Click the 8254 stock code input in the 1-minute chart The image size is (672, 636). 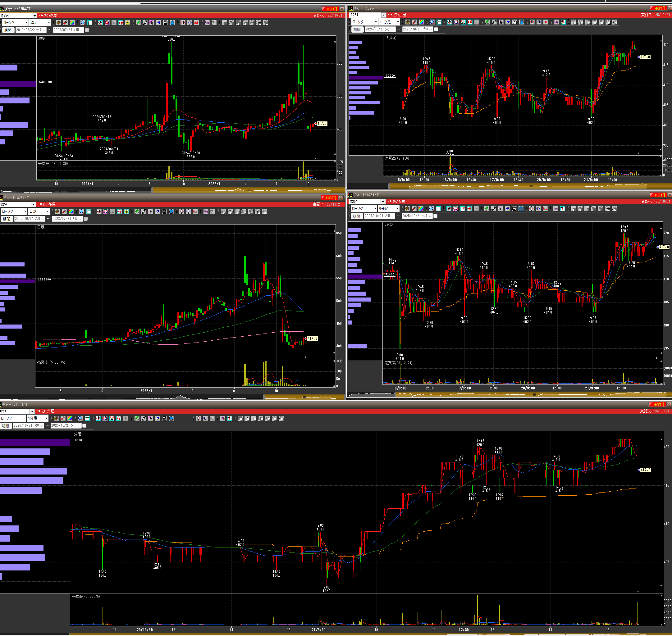14,411
